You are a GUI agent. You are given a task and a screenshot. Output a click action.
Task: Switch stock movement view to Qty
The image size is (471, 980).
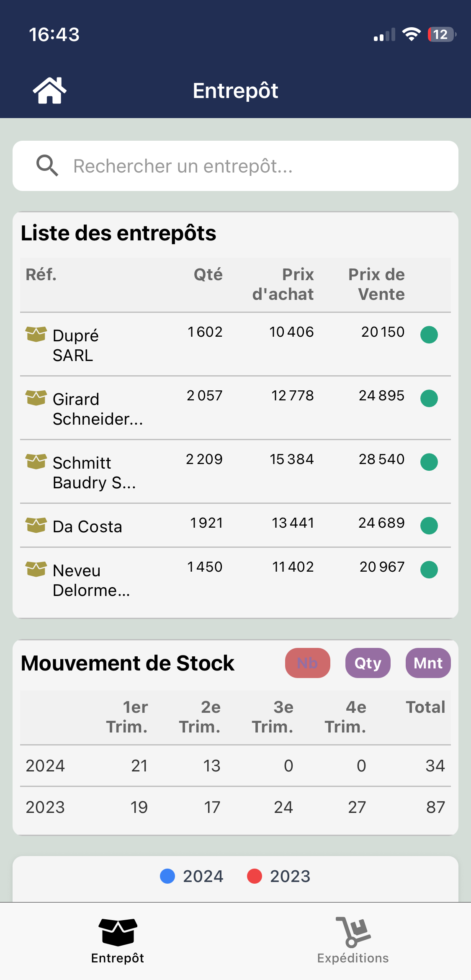(x=368, y=663)
